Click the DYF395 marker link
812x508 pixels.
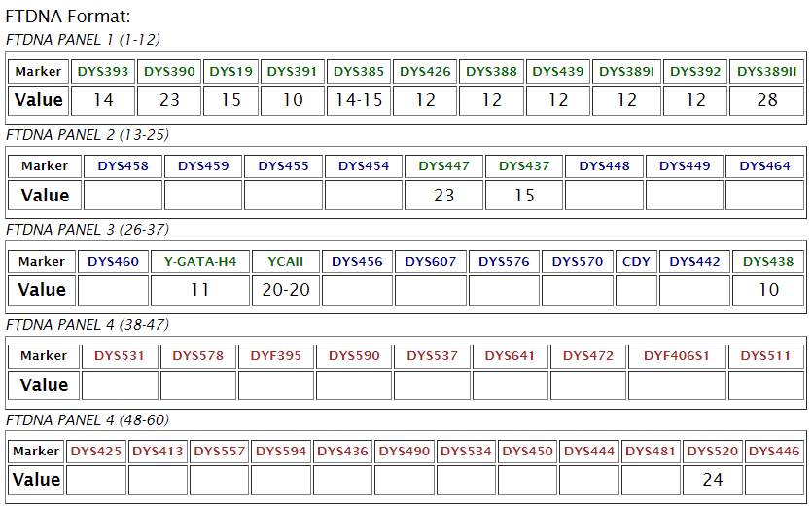pos(276,356)
